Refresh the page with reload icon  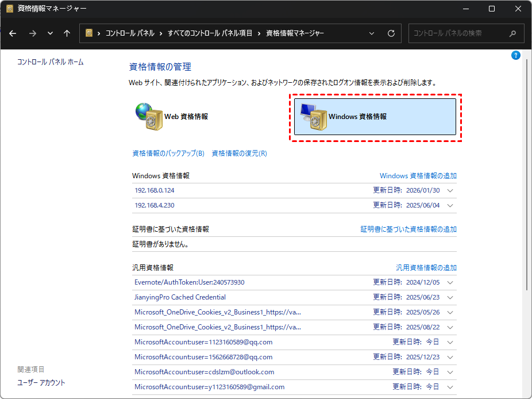[x=391, y=33]
